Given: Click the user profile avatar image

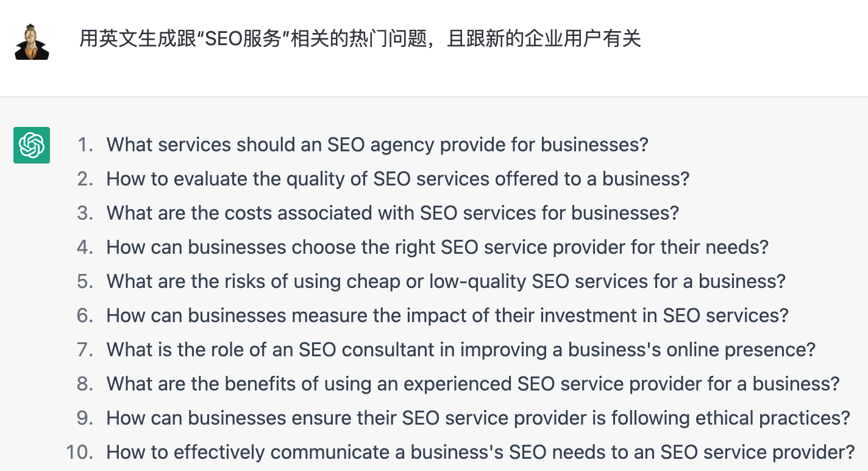Looking at the screenshot, I should [31, 38].
